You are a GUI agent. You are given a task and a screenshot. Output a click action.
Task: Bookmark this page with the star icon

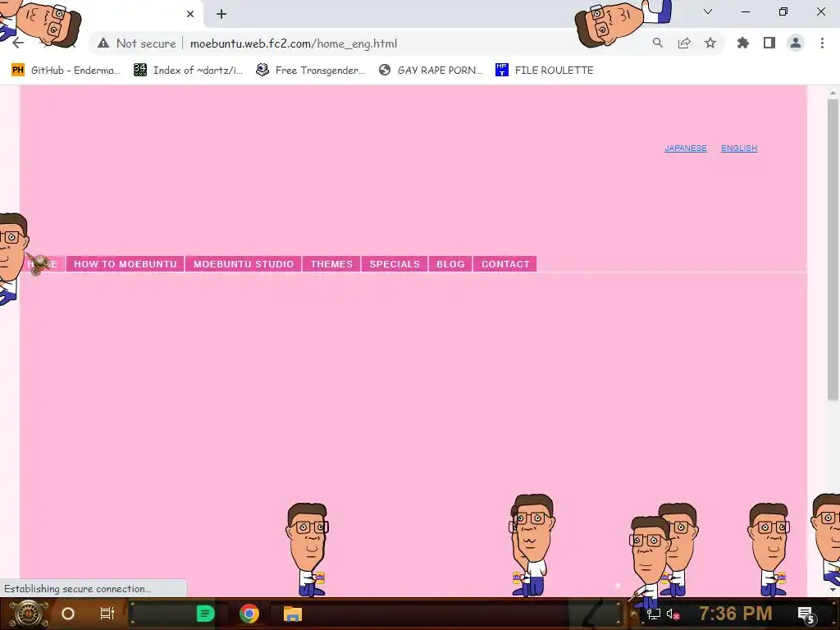[x=710, y=43]
